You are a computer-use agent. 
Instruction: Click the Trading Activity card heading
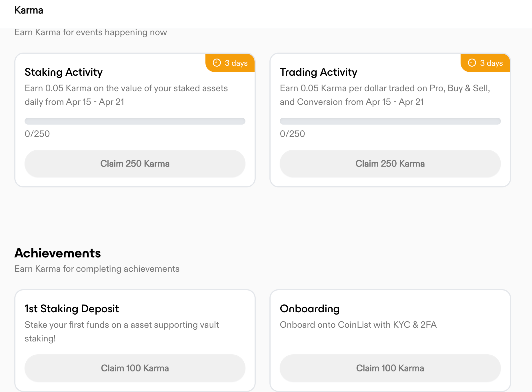(318, 72)
